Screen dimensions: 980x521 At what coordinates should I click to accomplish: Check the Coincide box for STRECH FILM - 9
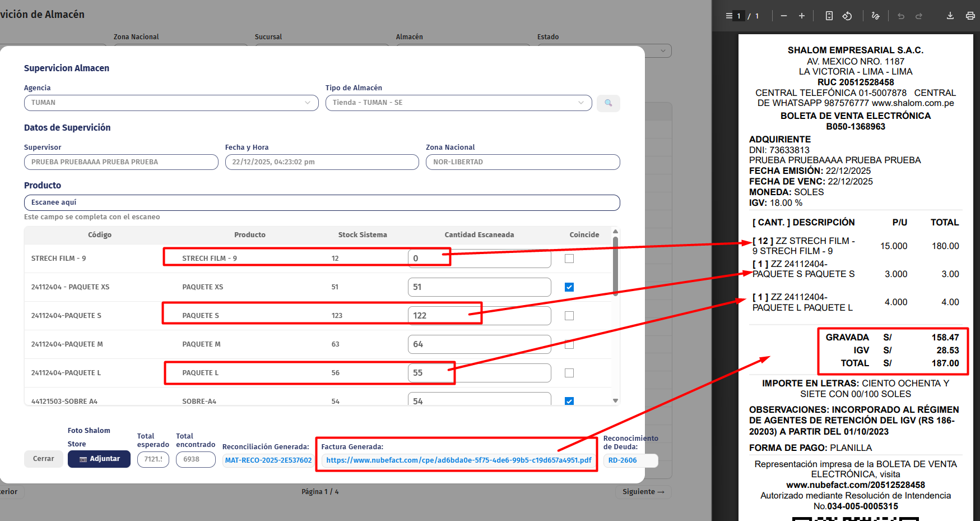(569, 259)
